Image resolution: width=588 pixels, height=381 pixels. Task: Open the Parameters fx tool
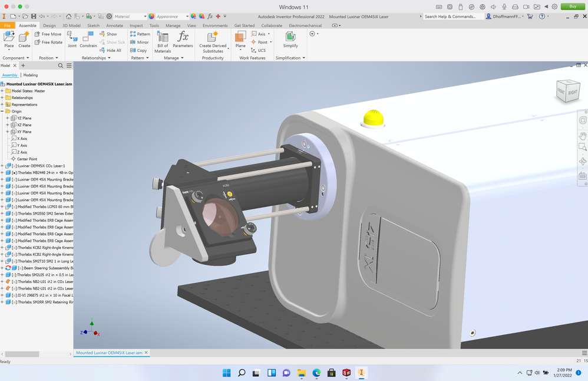click(183, 40)
